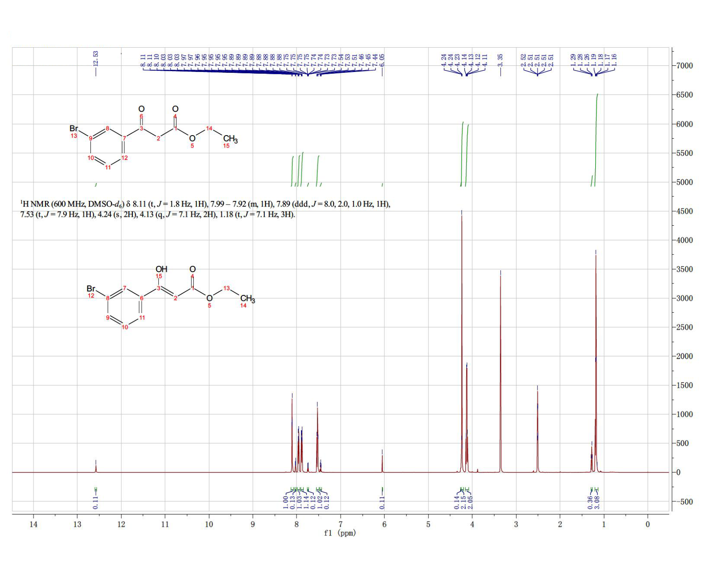The width and height of the screenshot is (728, 563).
Task: Select the 'f1 (ppm)' axis title
Action: (340, 533)
